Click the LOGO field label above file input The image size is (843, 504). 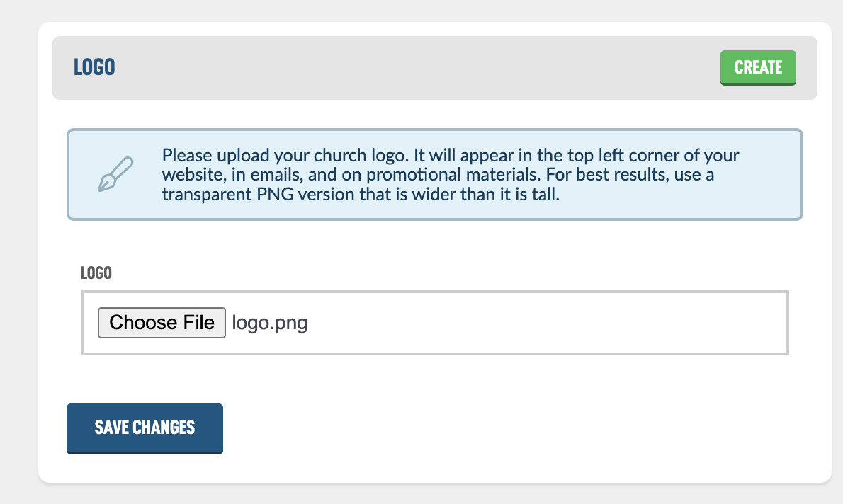[x=96, y=273]
